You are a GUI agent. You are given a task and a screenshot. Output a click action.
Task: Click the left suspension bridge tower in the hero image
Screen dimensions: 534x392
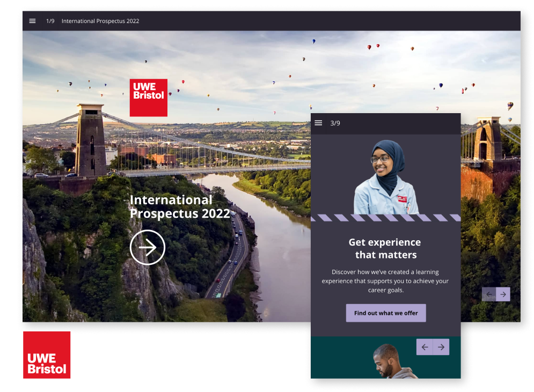pyautogui.click(x=90, y=139)
